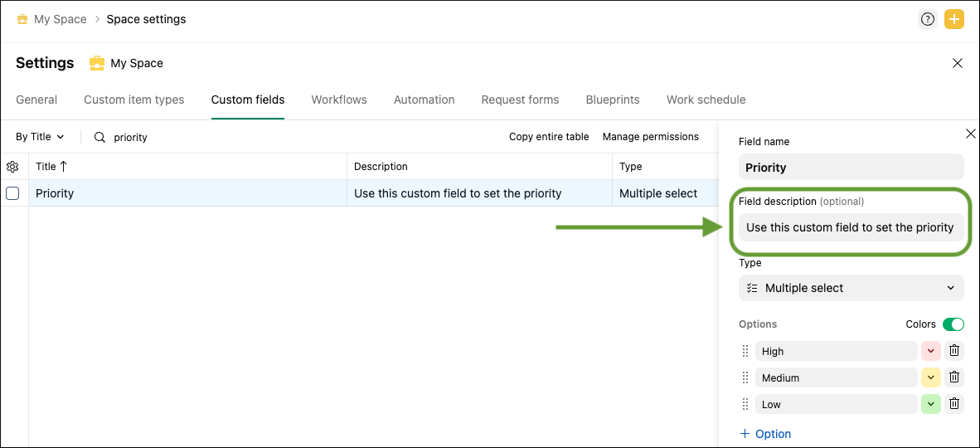Open the yellow color dropdown for Medium
The height and width of the screenshot is (448, 980).
pos(930,377)
